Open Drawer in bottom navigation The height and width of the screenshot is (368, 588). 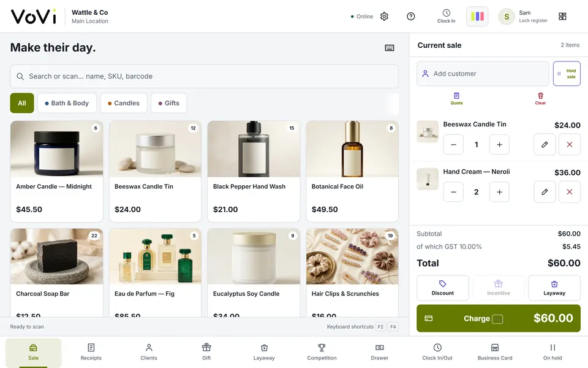(x=380, y=352)
